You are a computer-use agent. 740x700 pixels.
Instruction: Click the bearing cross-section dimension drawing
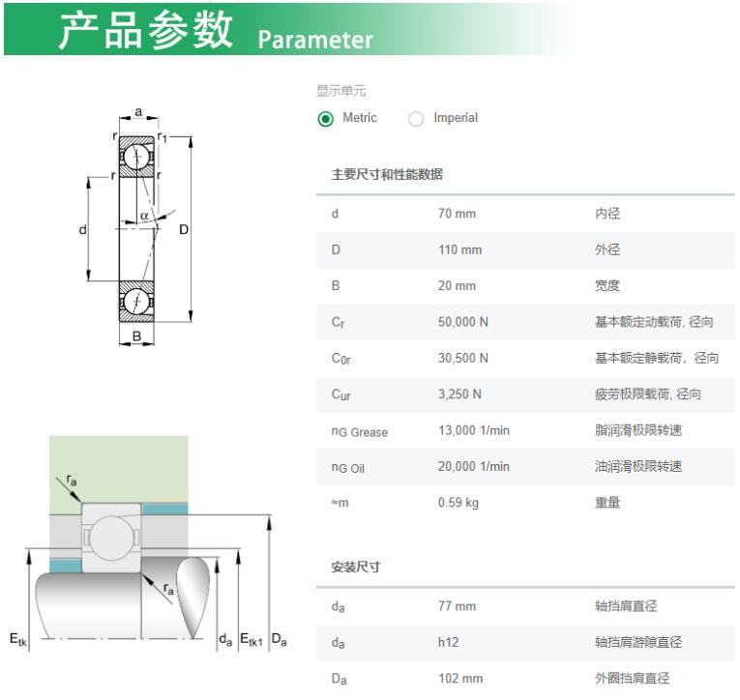[136, 227]
